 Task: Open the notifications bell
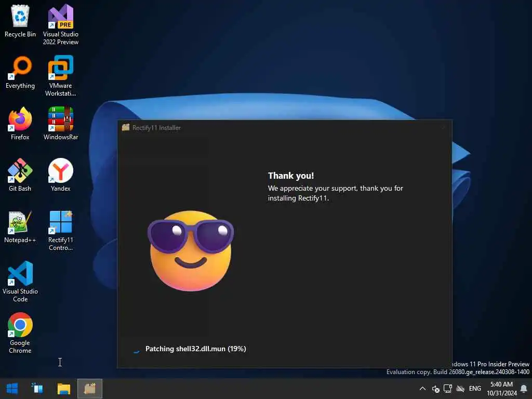(524, 389)
